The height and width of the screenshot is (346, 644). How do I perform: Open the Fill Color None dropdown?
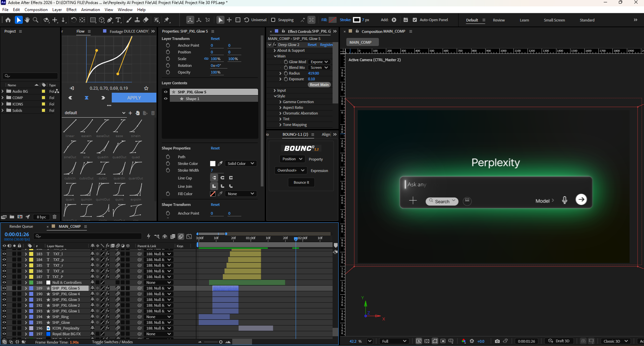click(x=241, y=194)
